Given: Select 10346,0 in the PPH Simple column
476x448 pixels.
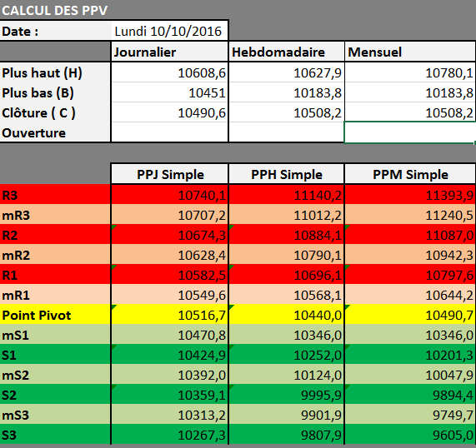Looking at the screenshot, I should tap(286, 335).
